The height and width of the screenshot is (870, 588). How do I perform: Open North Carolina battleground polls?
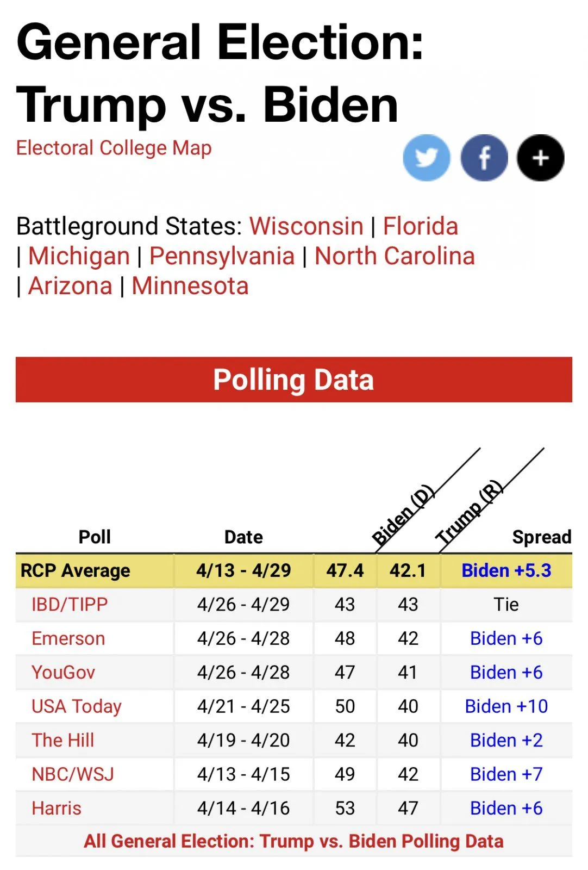point(395,256)
